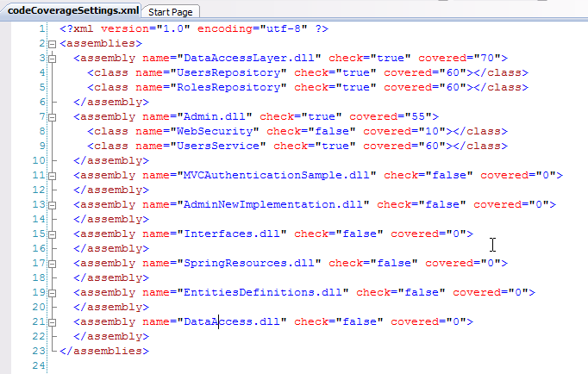Image resolution: width=588 pixels, height=374 pixels.
Task: Click the covered="60" value for UsersService
Action: [x=432, y=146]
